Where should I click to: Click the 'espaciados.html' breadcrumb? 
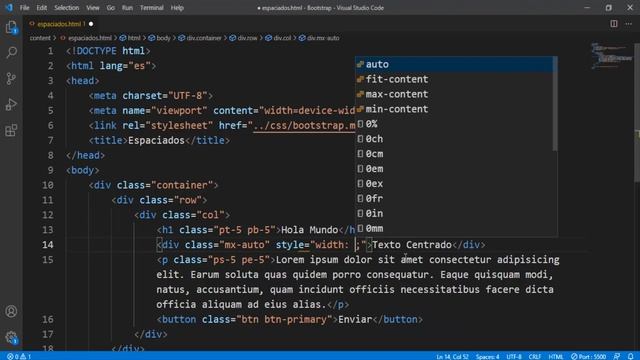click(86, 38)
